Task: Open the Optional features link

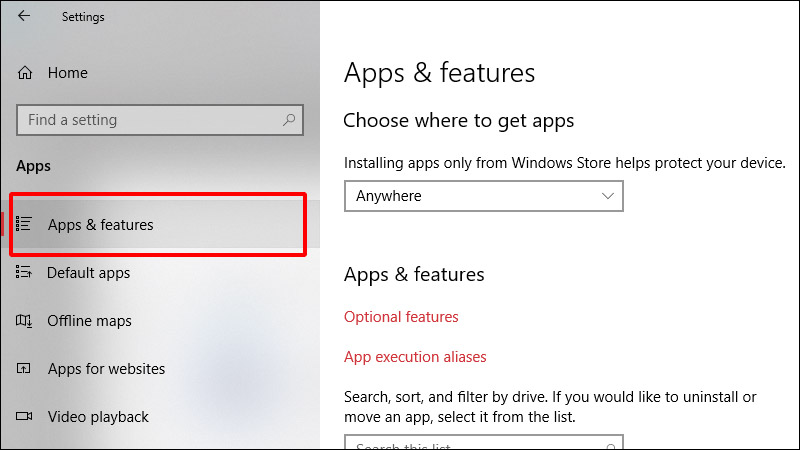Action: [401, 317]
